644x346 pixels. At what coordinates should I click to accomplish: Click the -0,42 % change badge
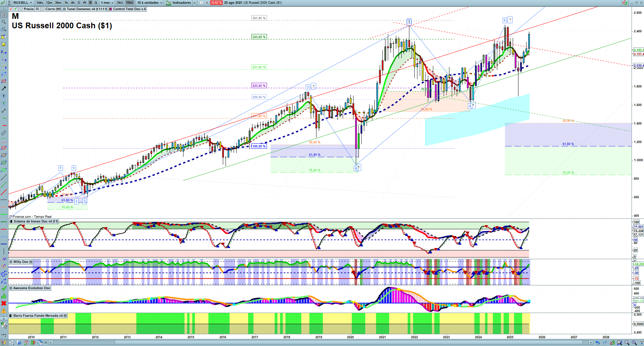tap(216, 3)
